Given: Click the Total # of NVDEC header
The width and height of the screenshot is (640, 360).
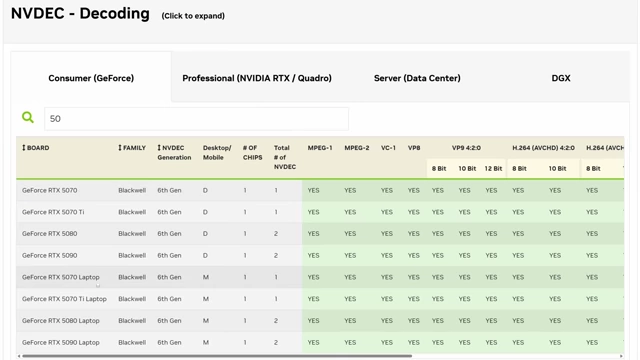Looking at the screenshot, I should (x=284, y=157).
